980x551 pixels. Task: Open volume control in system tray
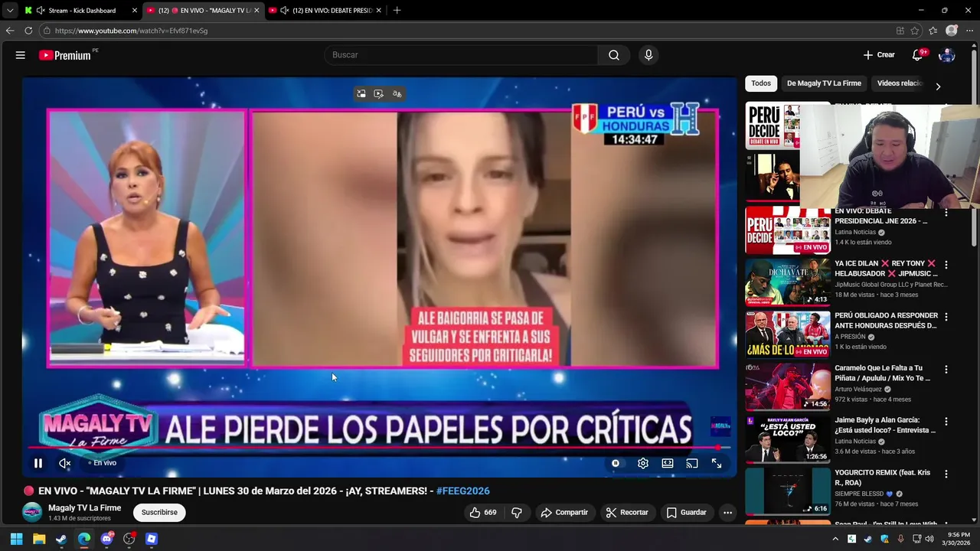click(x=929, y=539)
